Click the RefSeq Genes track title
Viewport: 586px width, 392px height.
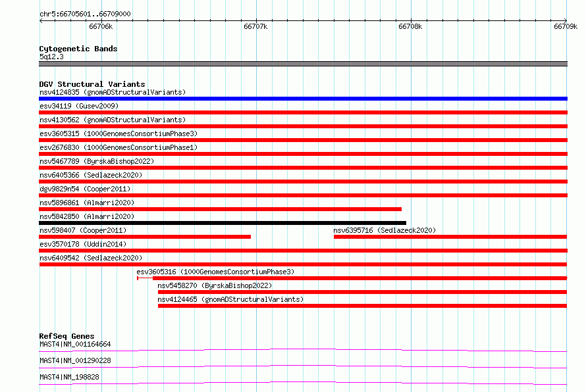point(67,336)
